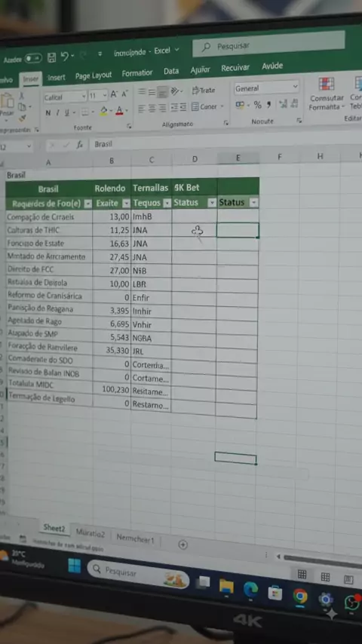Viewport: 362px width, 644px height.
Task: Click the Pesquisar search box in title bar
Action: (268, 44)
